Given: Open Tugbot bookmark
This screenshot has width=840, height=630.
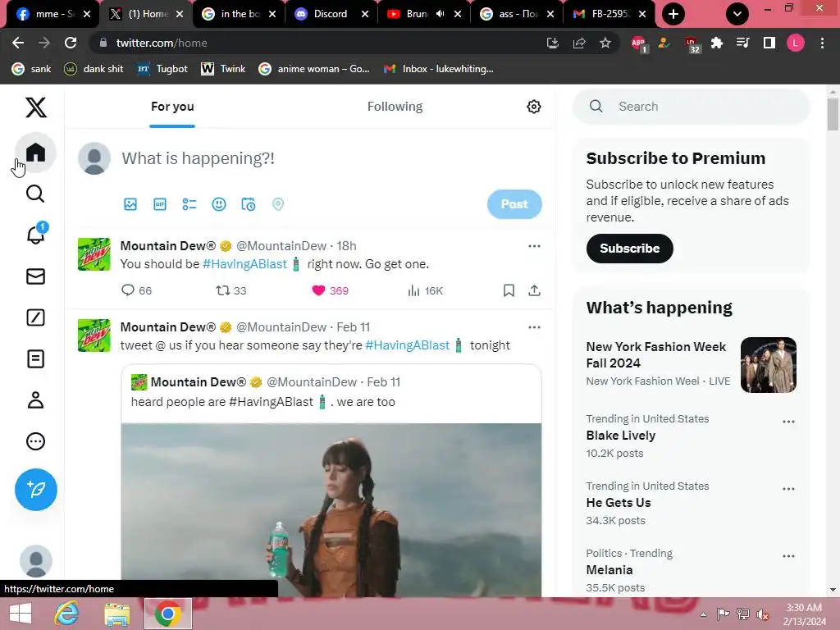Looking at the screenshot, I should tap(162, 69).
